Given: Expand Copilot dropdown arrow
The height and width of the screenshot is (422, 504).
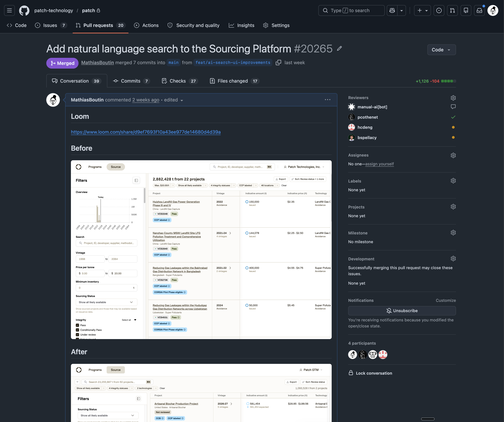Looking at the screenshot, I should (x=402, y=11).
